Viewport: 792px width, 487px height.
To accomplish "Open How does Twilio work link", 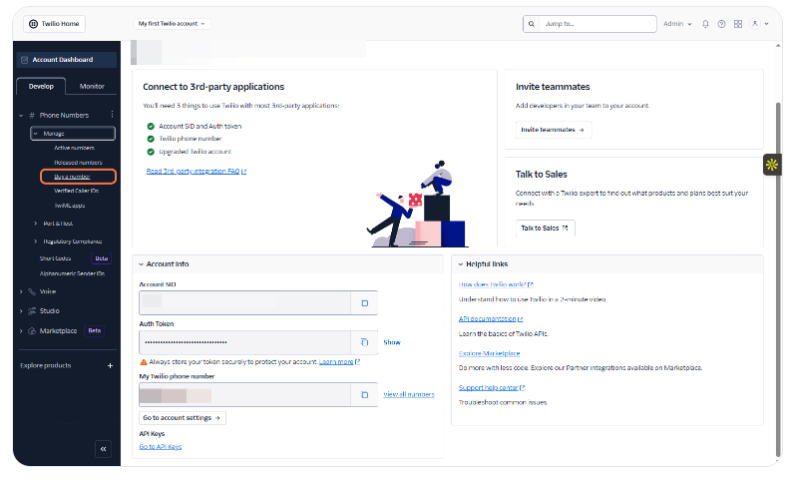I will coord(496,284).
